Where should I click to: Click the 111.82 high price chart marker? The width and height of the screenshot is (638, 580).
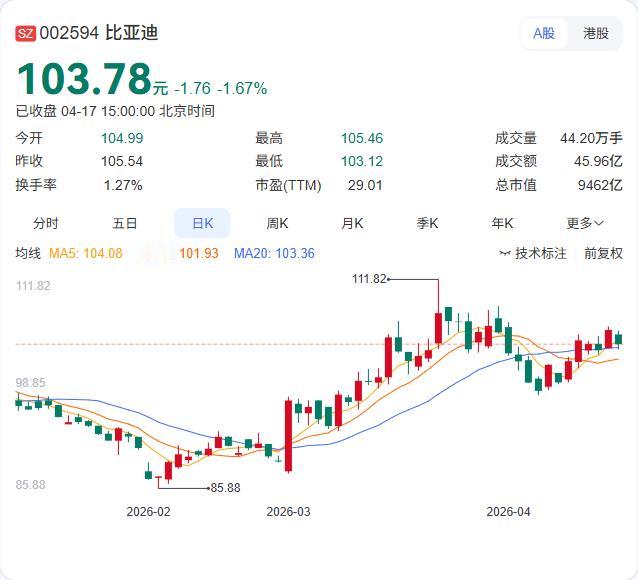(x=369, y=279)
